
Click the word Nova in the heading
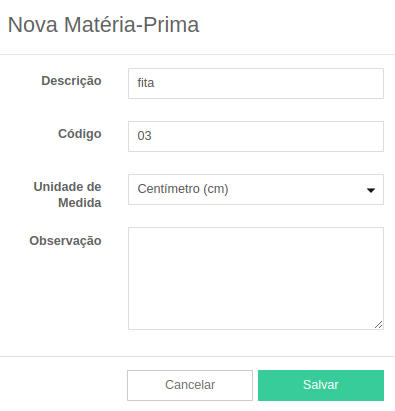pos(33,25)
